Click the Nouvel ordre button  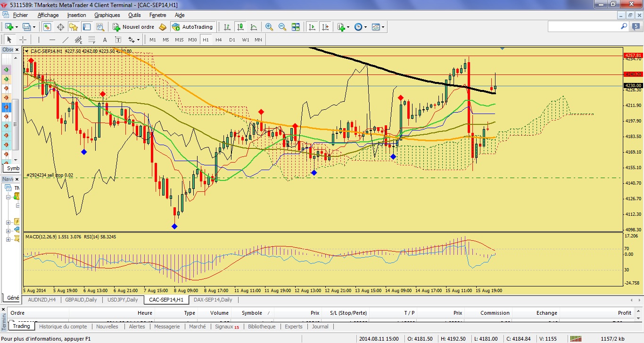[x=133, y=27]
